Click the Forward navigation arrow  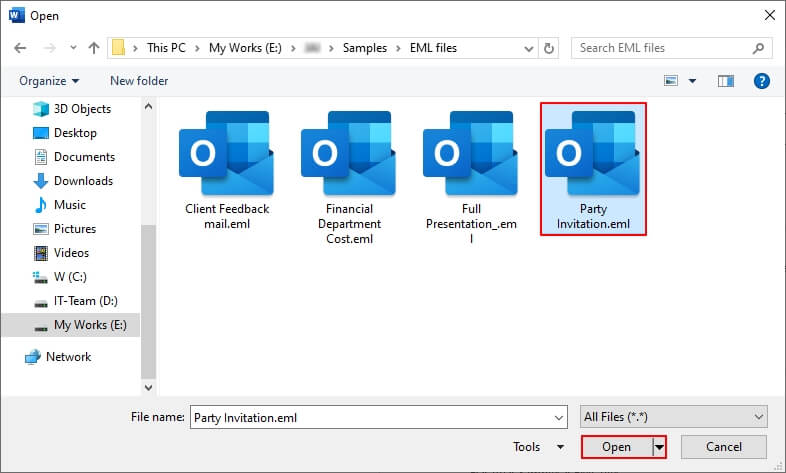pyautogui.click(x=50, y=48)
